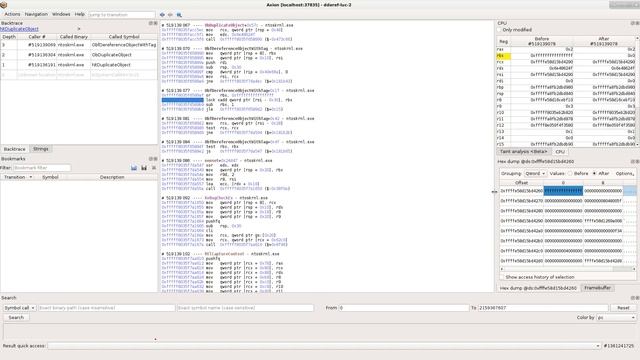Viewport: 640px width, 360px height.
Task: Click the selected ffffffffffffffff hex dump cell
Action: (x=563, y=191)
